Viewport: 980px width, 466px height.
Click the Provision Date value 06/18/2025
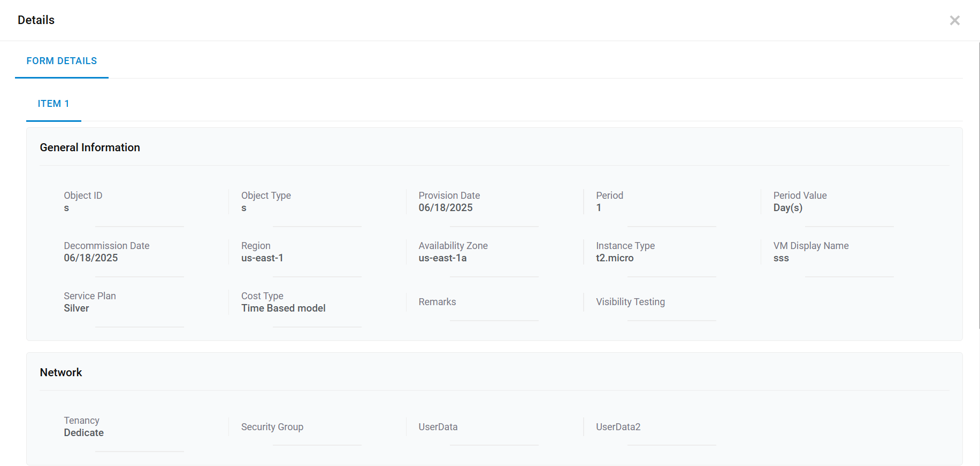[x=446, y=208]
